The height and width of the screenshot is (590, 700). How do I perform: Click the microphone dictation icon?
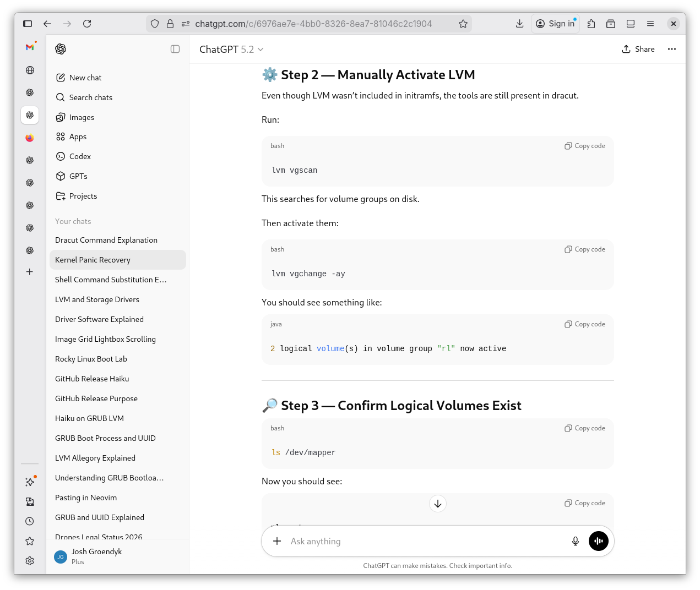point(575,541)
